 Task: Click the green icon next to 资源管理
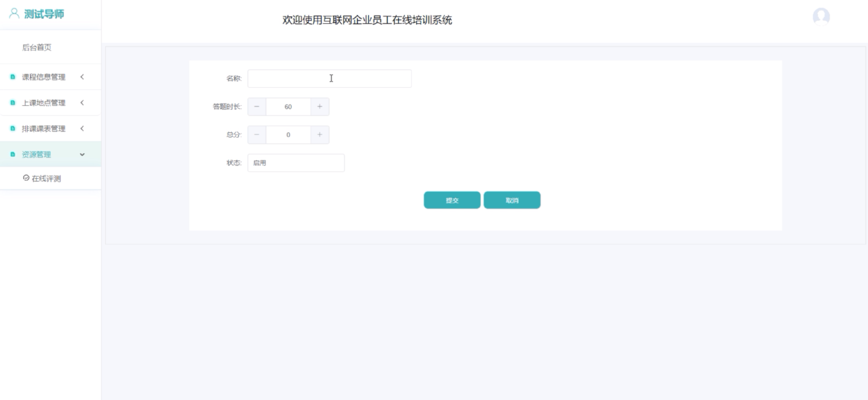[13, 154]
